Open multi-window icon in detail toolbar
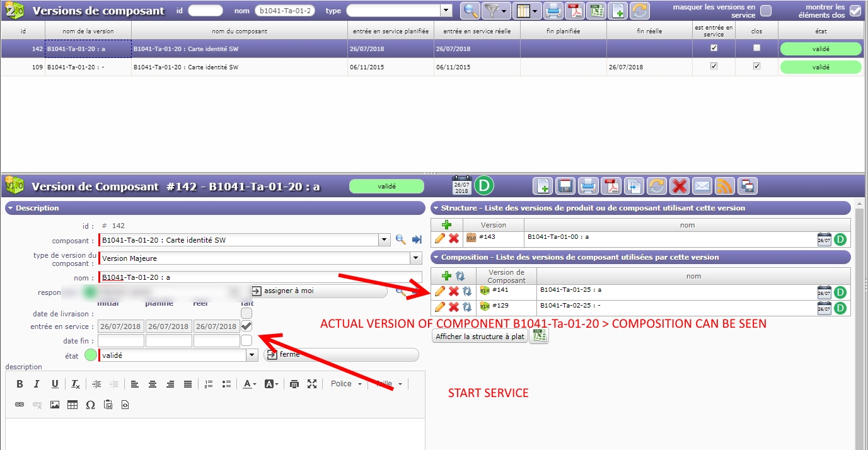Viewport: 868px width, 450px height. (x=748, y=186)
